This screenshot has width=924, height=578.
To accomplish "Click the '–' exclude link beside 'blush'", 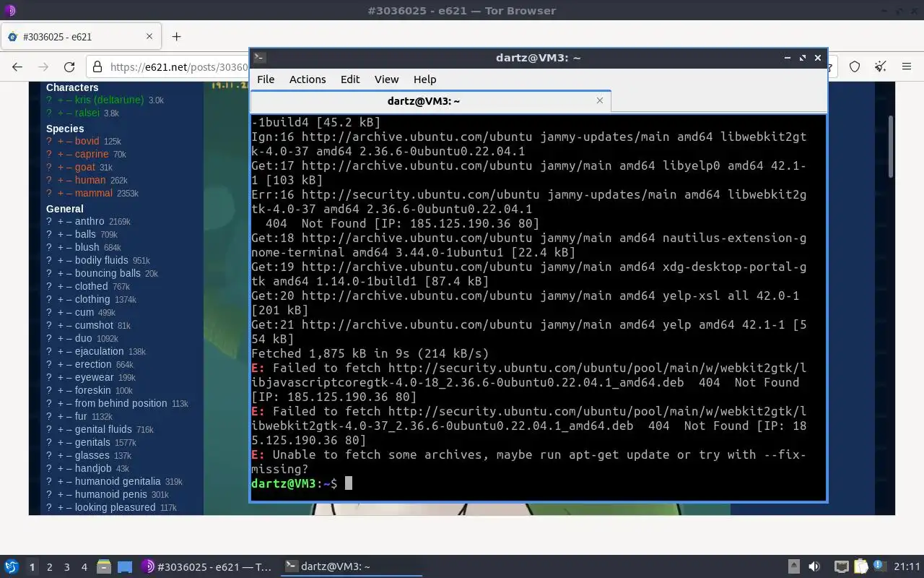I will tap(69, 248).
